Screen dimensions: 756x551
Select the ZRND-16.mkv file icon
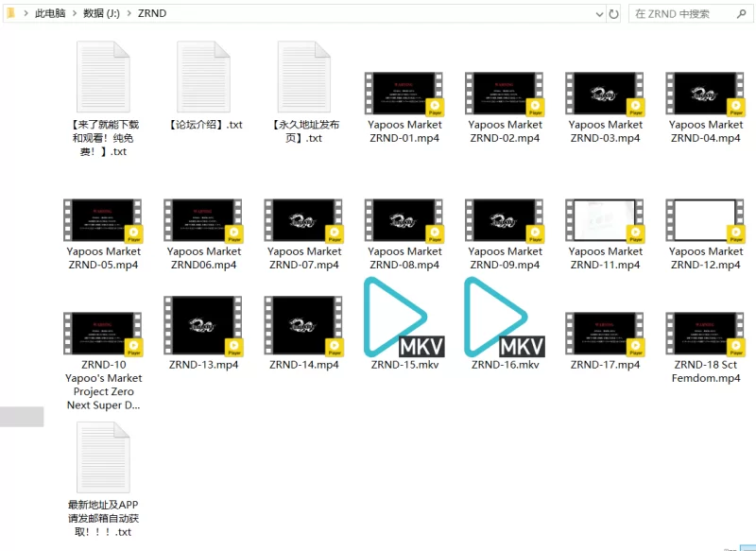pos(505,318)
